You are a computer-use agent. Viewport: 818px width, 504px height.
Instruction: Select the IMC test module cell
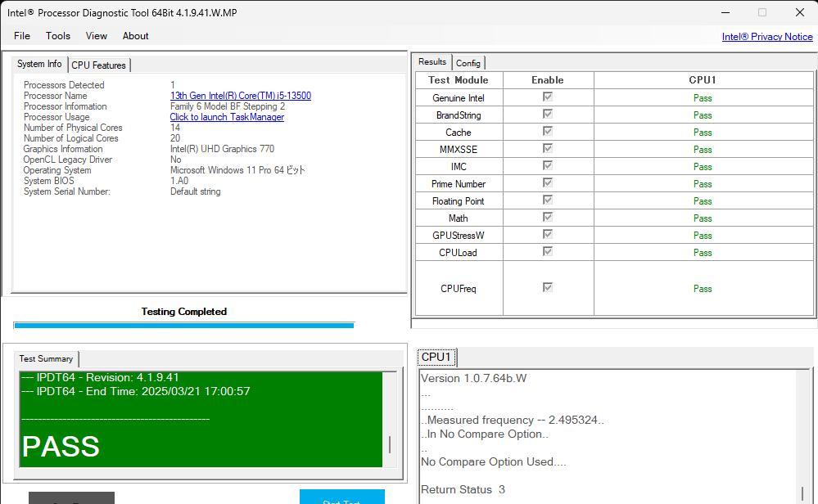click(459, 167)
